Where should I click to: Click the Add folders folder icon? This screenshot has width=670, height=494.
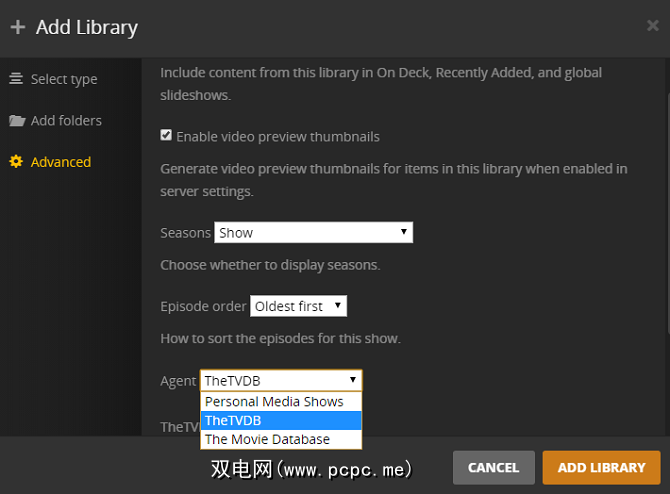tap(16, 121)
